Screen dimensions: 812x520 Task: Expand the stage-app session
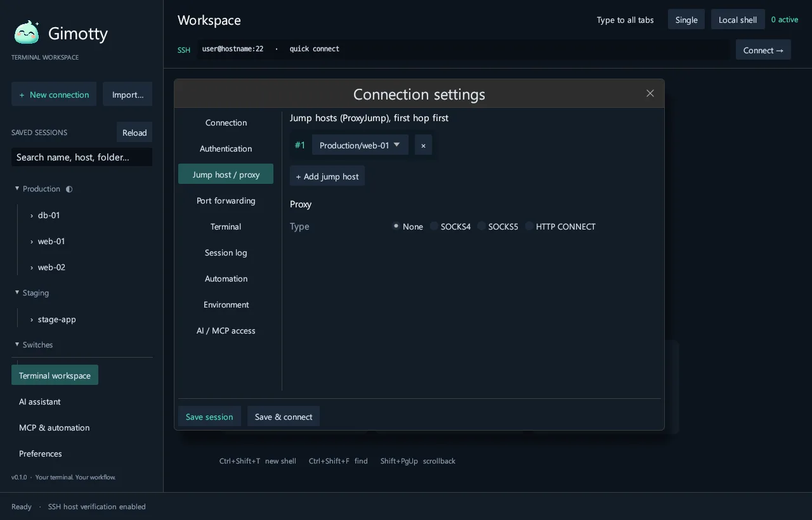[32, 320]
